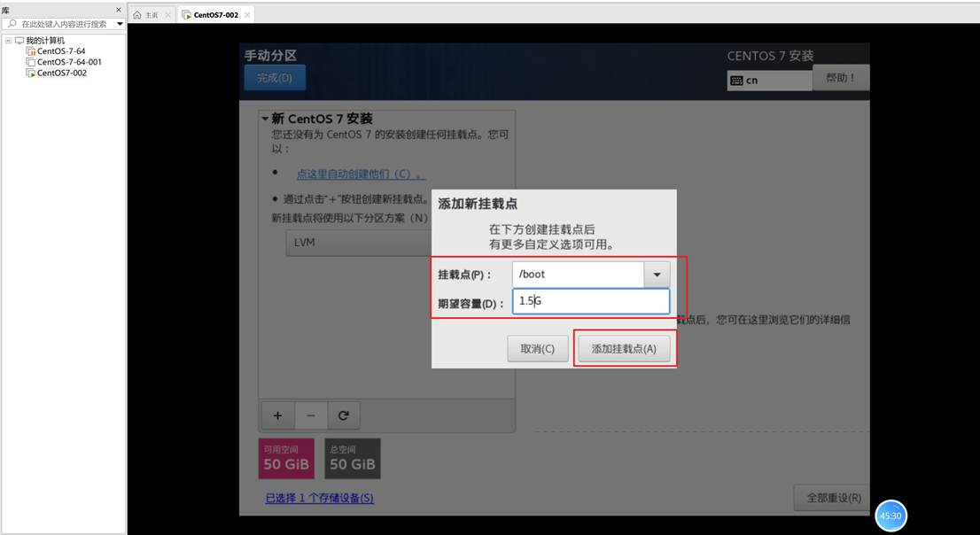Click the Add Mount Point (添加挂载点) button
This screenshot has width=980, height=535.
click(624, 349)
